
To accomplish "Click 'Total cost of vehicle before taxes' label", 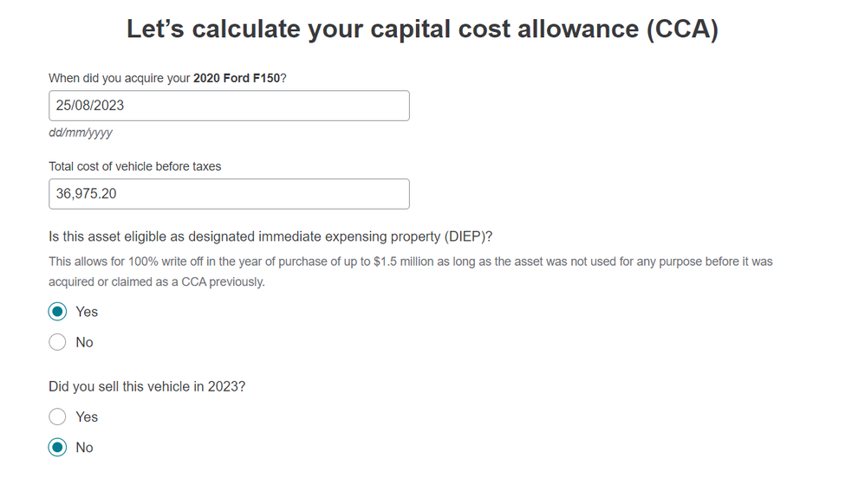I will coord(134,166).
